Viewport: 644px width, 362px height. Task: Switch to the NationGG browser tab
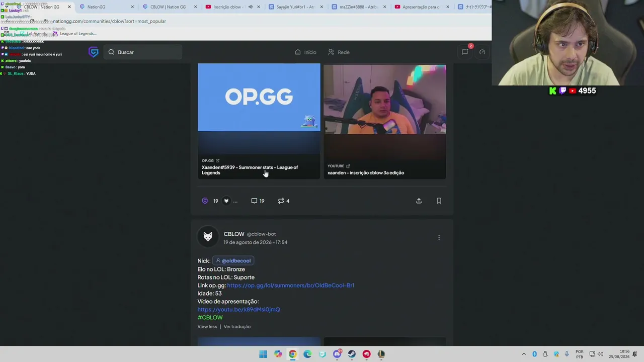[x=107, y=7]
